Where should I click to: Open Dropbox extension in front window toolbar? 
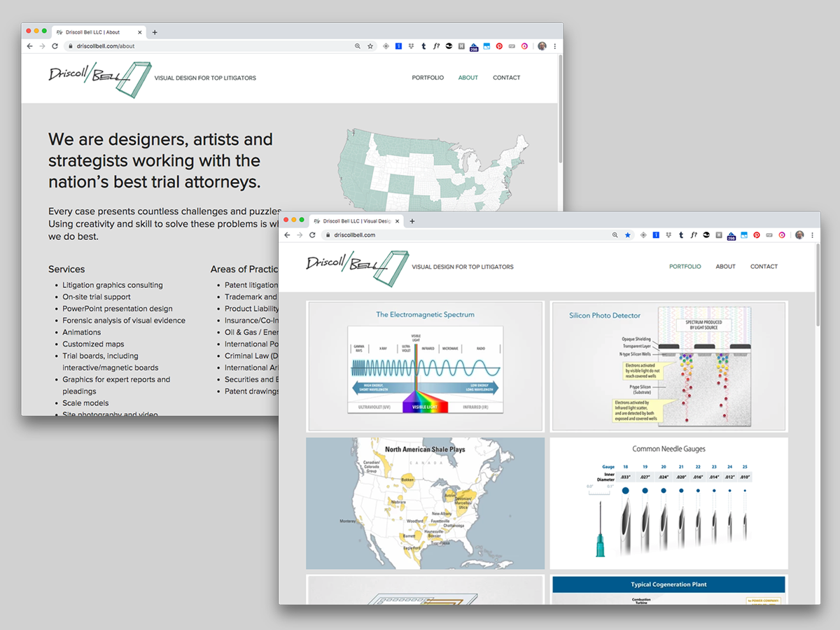[x=668, y=235]
